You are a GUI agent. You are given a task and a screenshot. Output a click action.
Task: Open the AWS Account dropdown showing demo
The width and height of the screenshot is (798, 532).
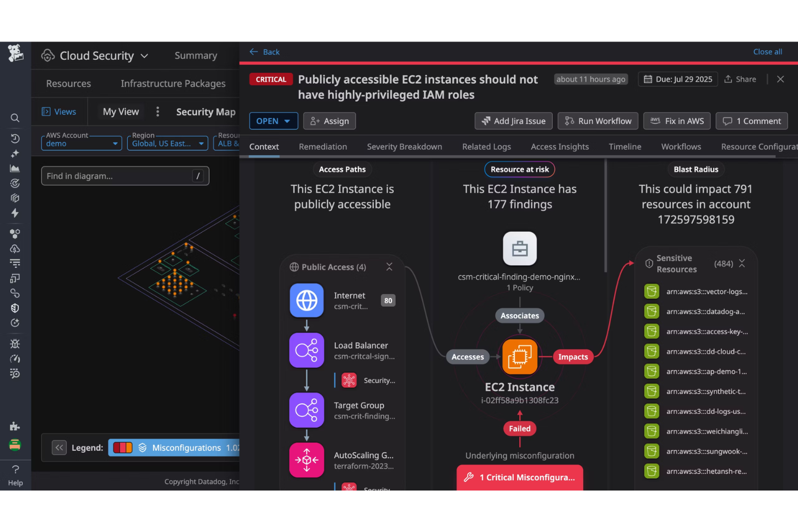coord(81,143)
